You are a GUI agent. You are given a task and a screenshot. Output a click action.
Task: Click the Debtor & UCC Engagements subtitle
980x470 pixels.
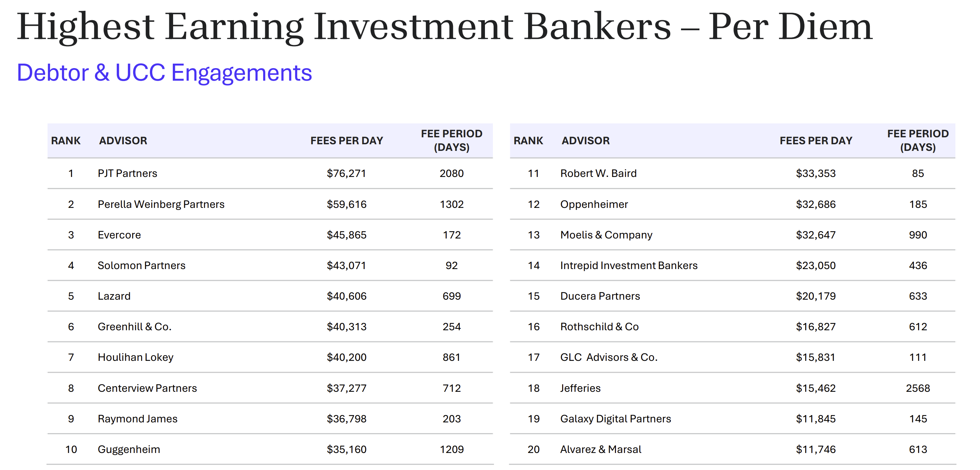tap(164, 73)
